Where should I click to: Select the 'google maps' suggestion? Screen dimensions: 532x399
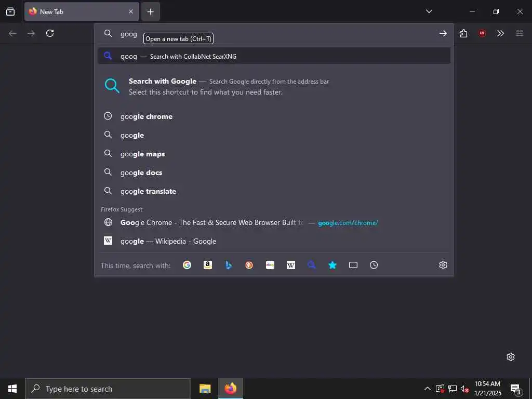pos(274,154)
